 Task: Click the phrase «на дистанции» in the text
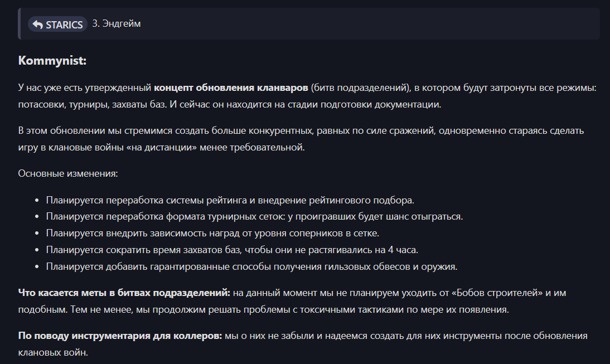162,147
